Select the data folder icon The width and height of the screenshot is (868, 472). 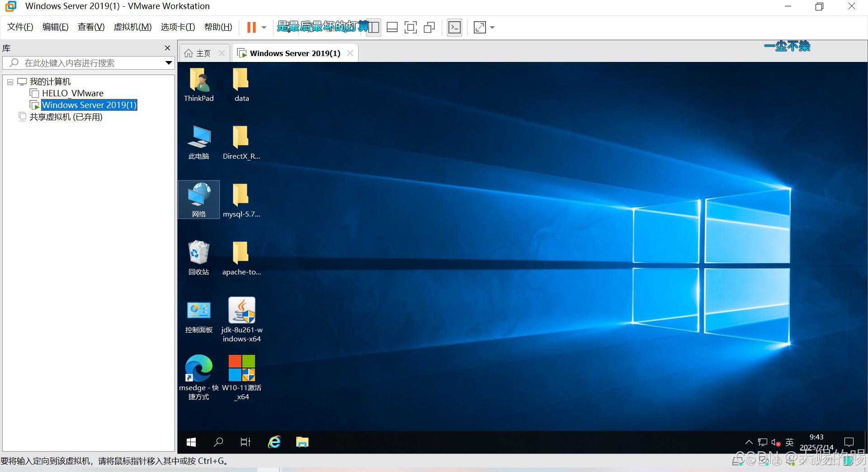[x=241, y=85]
